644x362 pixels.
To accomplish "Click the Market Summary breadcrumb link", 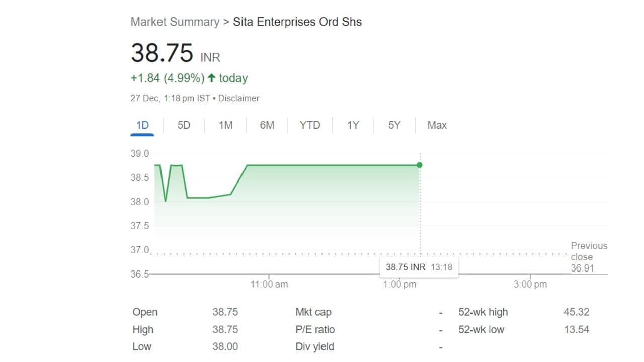I will [x=175, y=22].
